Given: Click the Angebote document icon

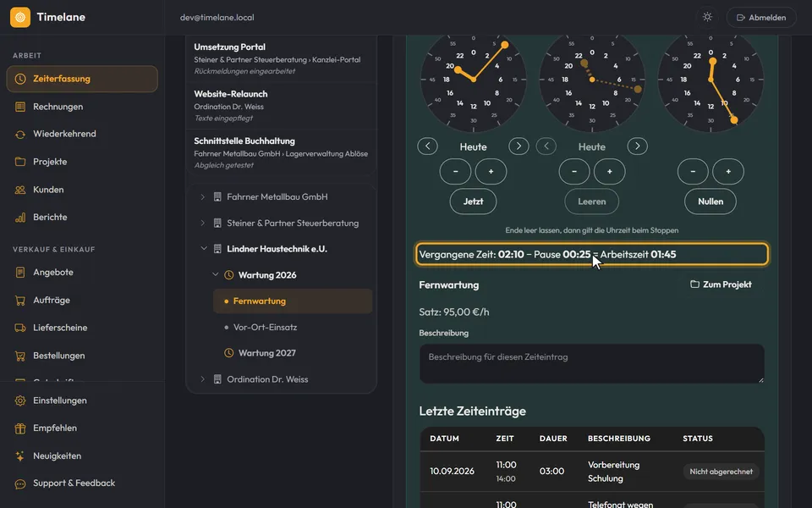Looking at the screenshot, I should 20,272.
